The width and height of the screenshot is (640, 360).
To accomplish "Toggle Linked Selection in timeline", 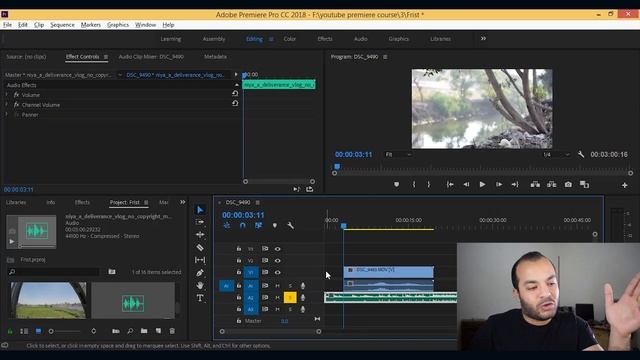I will (x=258, y=225).
